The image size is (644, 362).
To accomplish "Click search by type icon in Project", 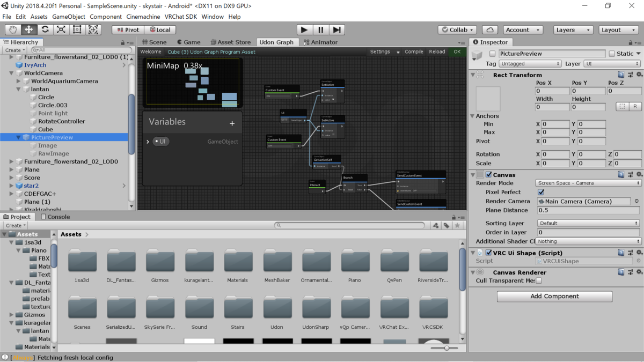I will tap(436, 225).
